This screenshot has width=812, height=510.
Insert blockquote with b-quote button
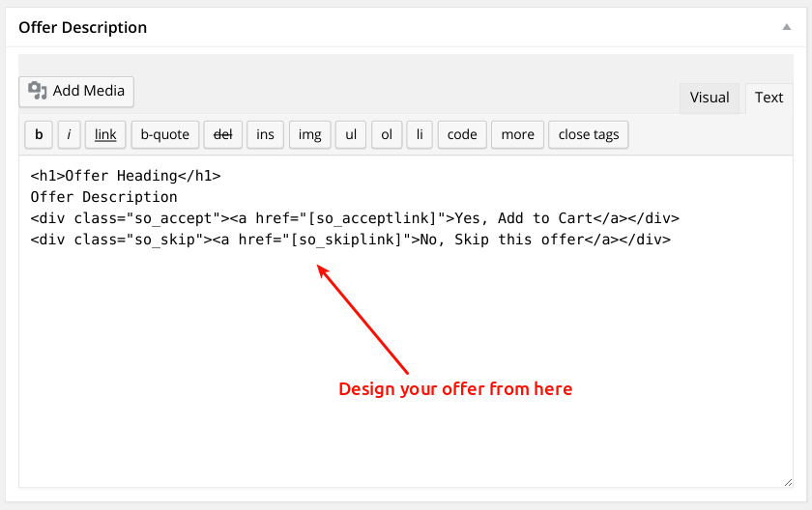(x=165, y=134)
